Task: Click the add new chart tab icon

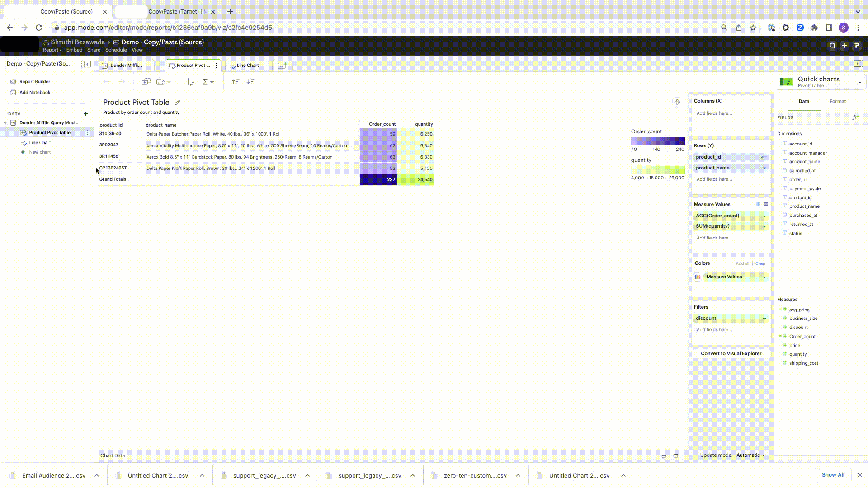Action: point(282,66)
